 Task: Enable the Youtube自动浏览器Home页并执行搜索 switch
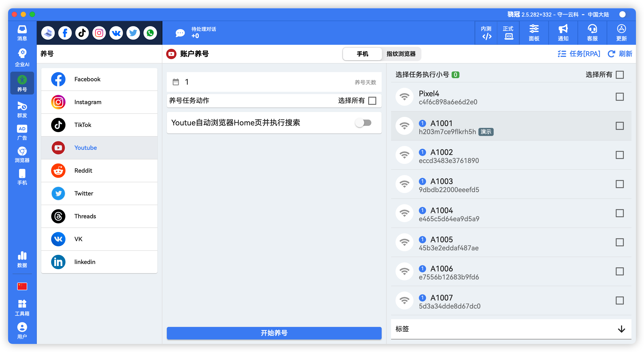click(363, 123)
